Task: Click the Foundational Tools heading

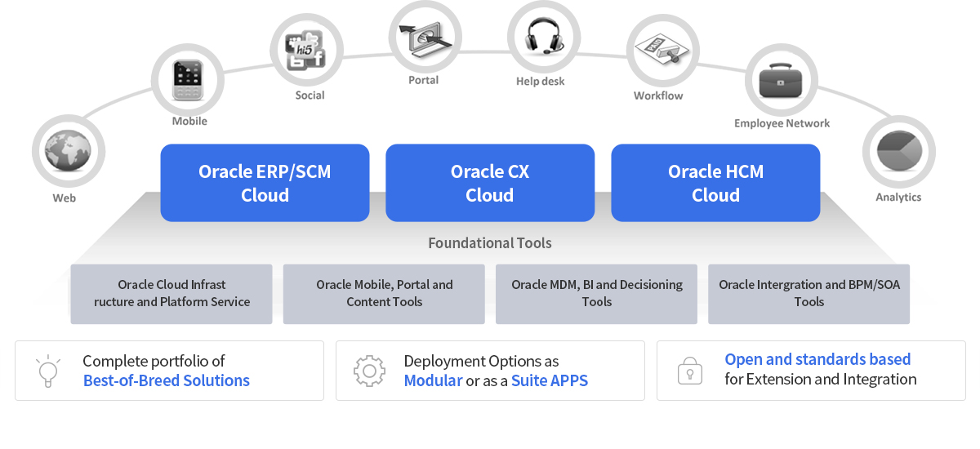Action: point(490,243)
